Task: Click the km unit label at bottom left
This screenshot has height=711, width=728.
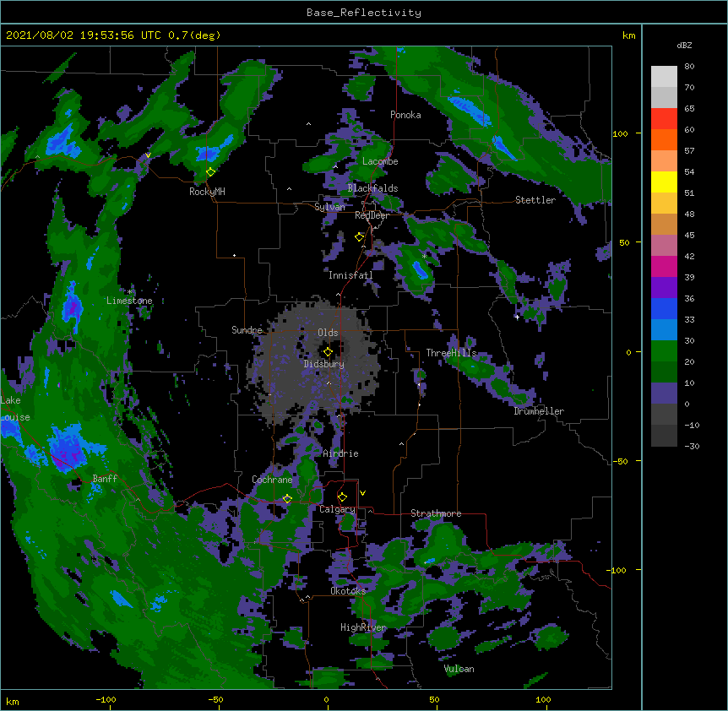Action: click(13, 701)
